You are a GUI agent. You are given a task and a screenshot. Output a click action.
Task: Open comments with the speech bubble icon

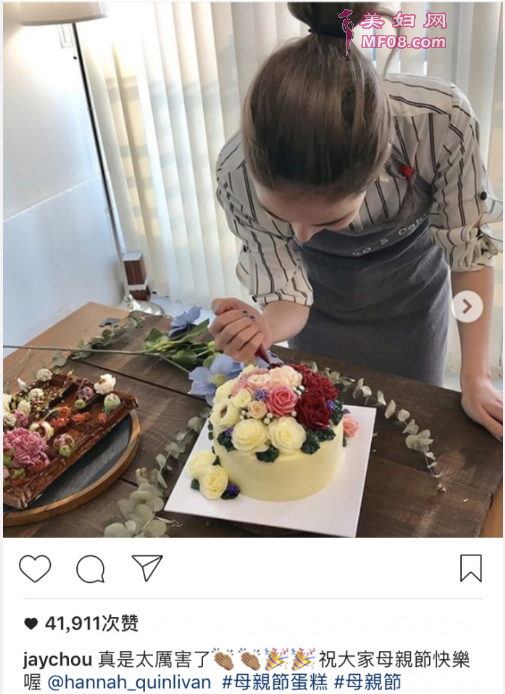(x=90, y=569)
